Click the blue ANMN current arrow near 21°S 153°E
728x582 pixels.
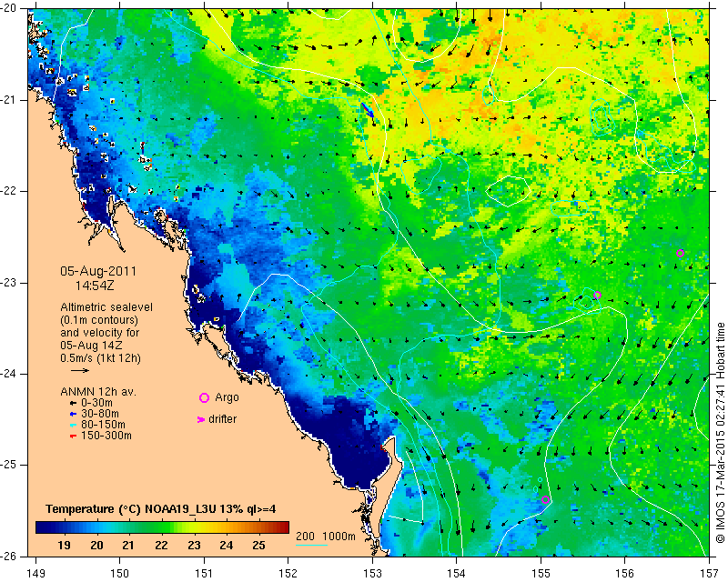(x=369, y=110)
